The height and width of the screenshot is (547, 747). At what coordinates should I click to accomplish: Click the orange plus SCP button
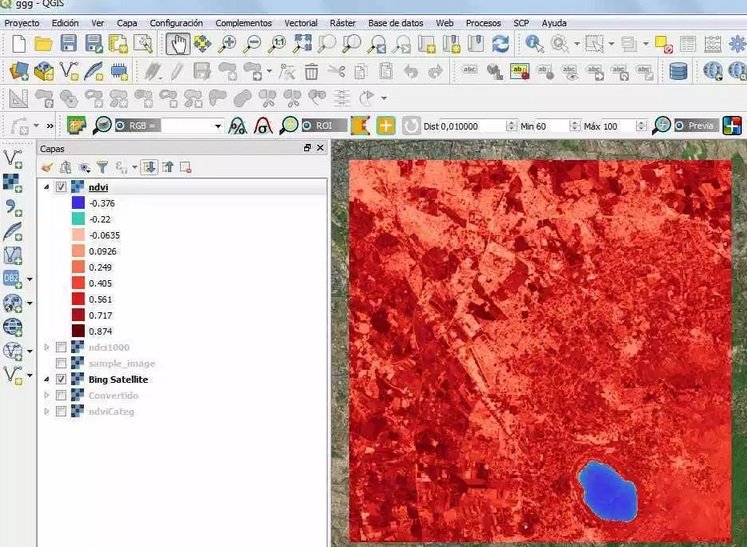(x=384, y=126)
